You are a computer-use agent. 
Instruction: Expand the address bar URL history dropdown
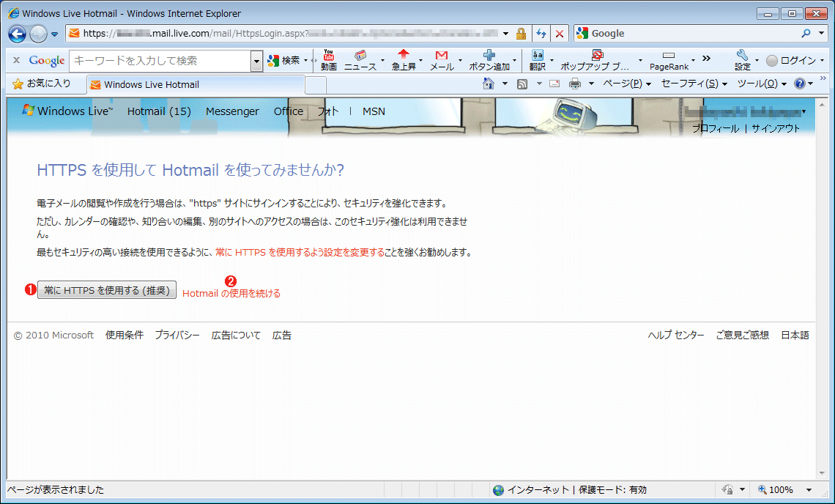[505, 34]
